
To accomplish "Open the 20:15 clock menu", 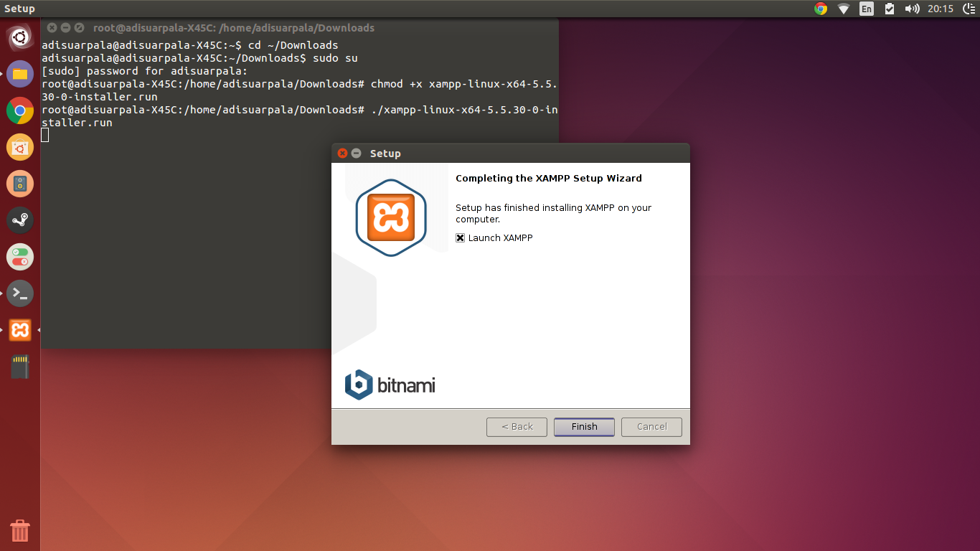I will (940, 9).
